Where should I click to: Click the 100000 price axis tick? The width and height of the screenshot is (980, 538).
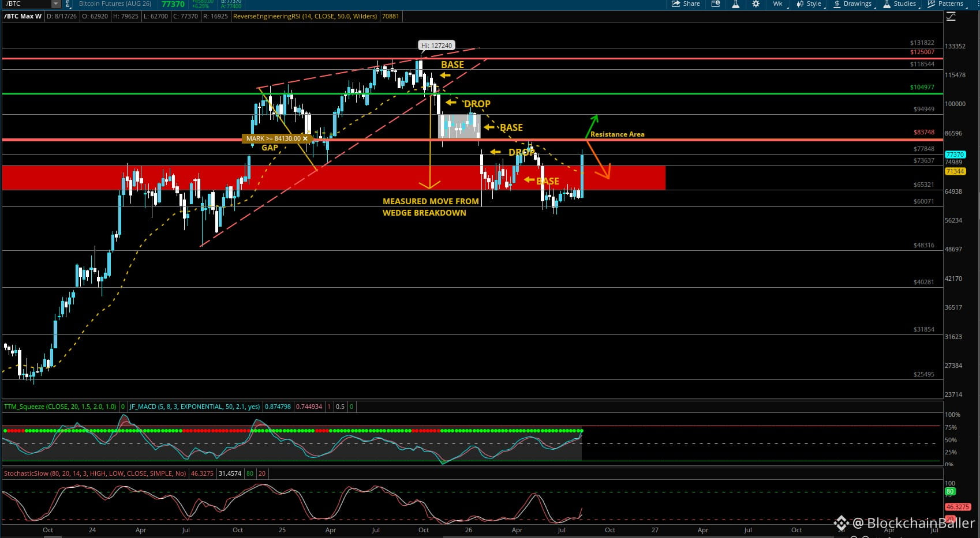click(x=955, y=104)
